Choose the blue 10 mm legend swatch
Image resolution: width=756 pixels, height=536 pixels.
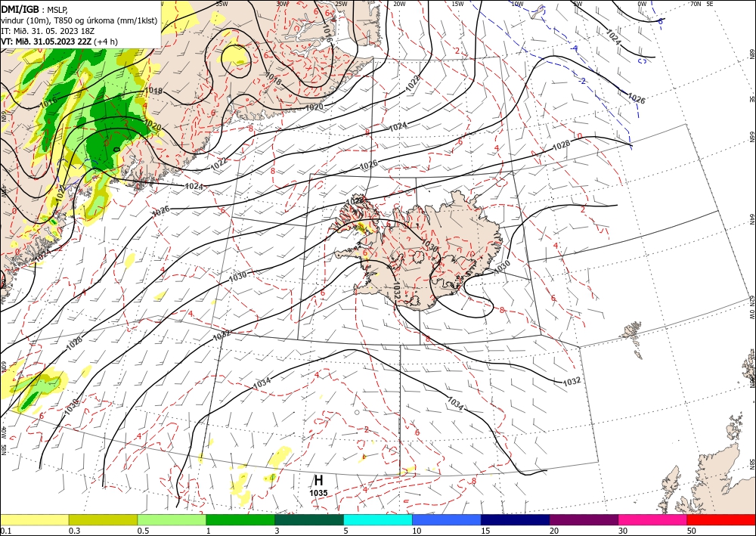[447, 519]
